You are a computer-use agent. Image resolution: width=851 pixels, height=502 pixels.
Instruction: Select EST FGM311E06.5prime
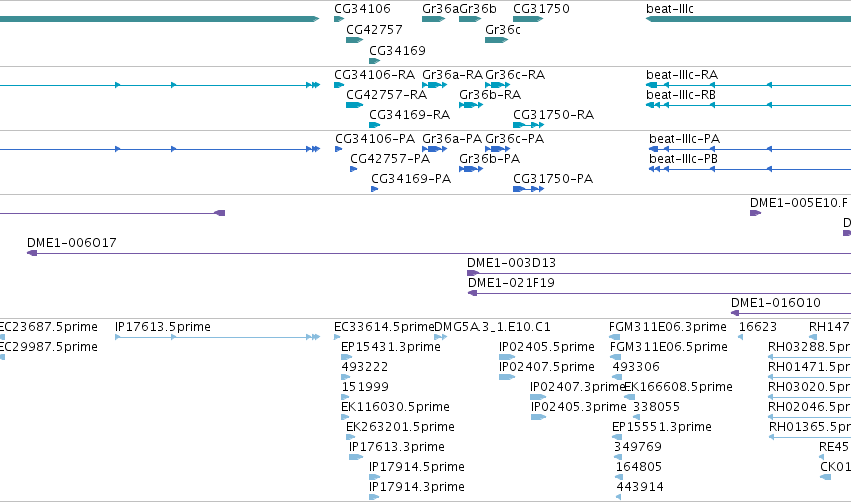(x=669, y=347)
